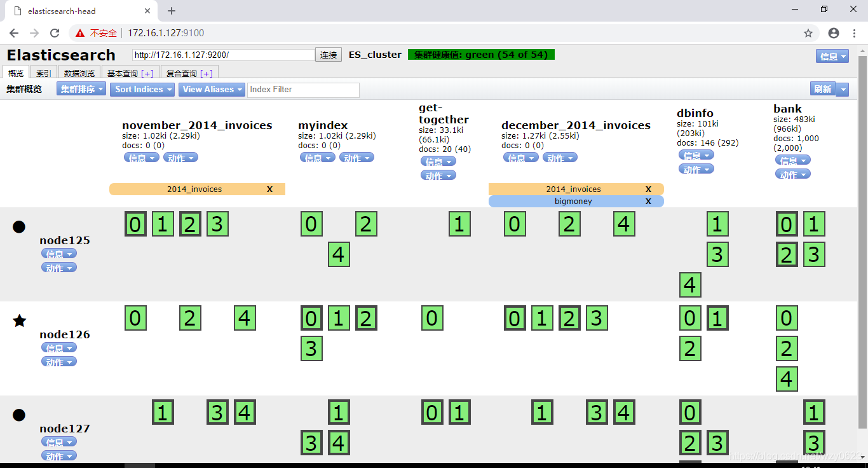
Task: Click shard 0 of get-together on node126
Action: (x=432, y=318)
